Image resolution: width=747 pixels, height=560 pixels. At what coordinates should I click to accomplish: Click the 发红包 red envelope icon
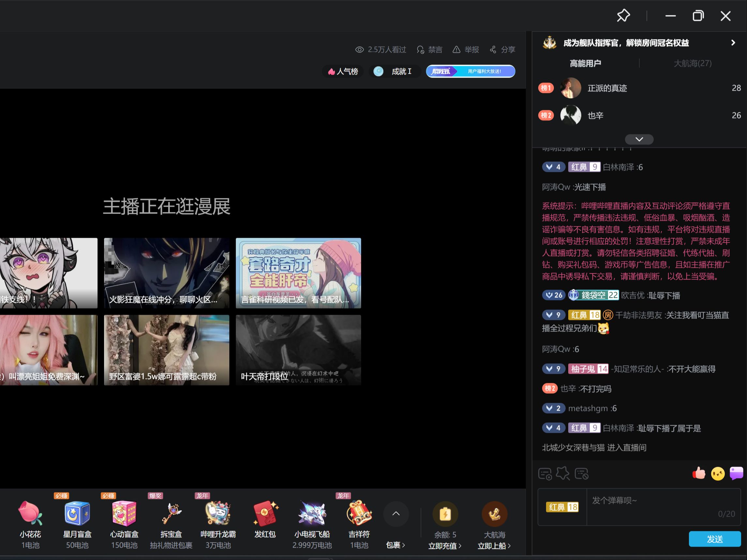click(265, 513)
